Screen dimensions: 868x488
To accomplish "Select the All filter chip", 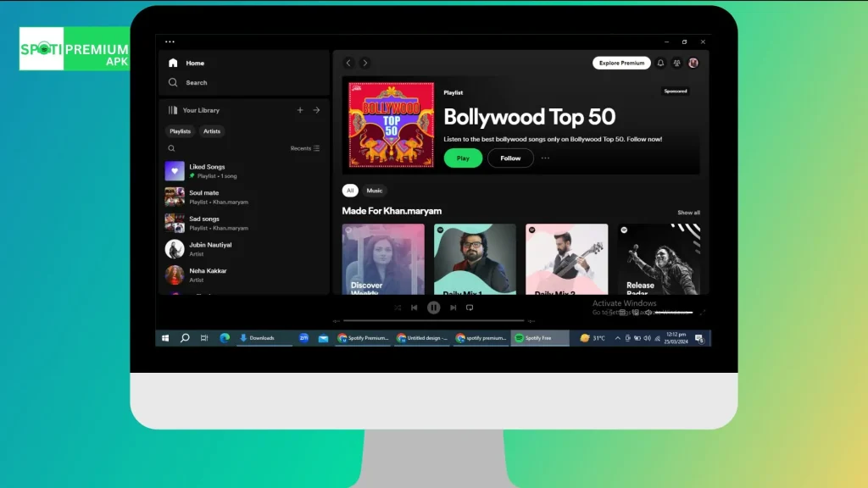I will tap(350, 191).
